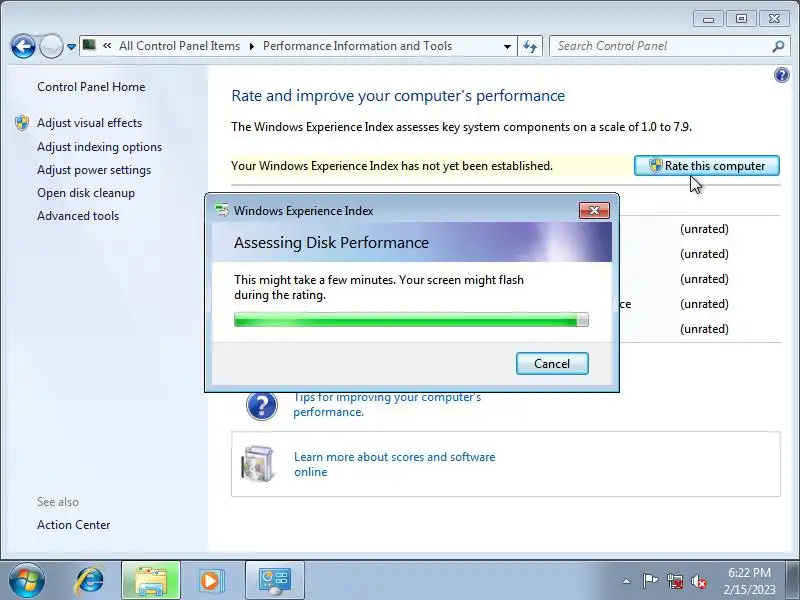Launch Internet Explorer from the taskbar
Screen dimensions: 800x600
[90, 580]
